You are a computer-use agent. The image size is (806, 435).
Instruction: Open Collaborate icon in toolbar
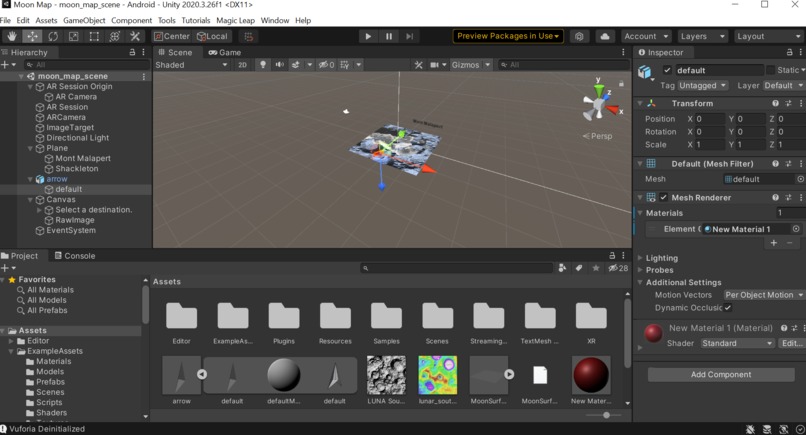(x=579, y=36)
